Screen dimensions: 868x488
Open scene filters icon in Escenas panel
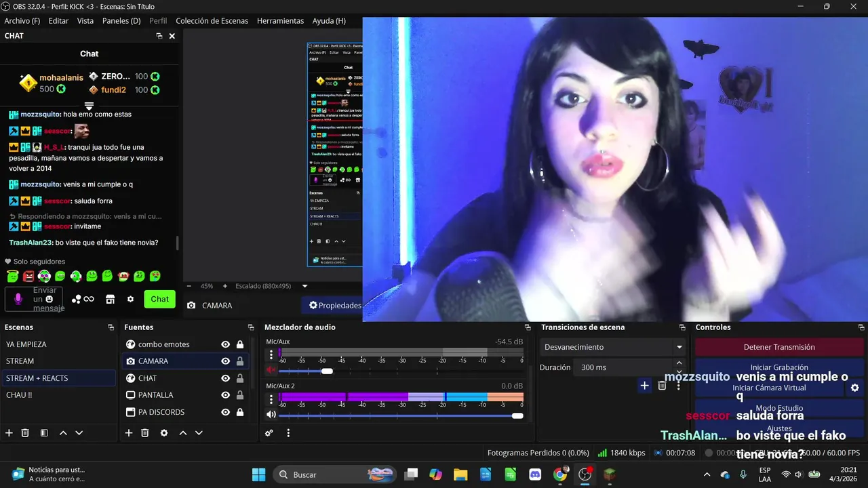pos(44,433)
